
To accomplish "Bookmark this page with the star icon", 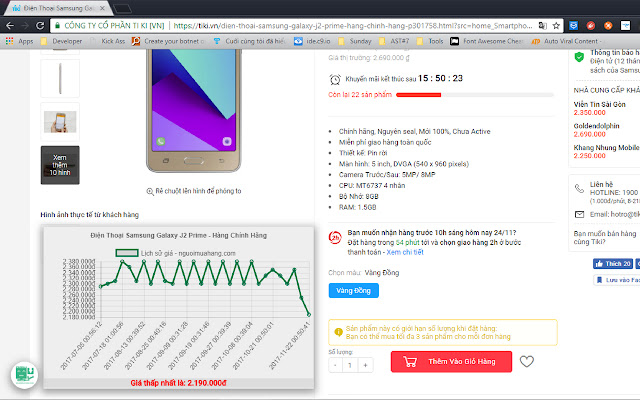I will tap(556, 26).
